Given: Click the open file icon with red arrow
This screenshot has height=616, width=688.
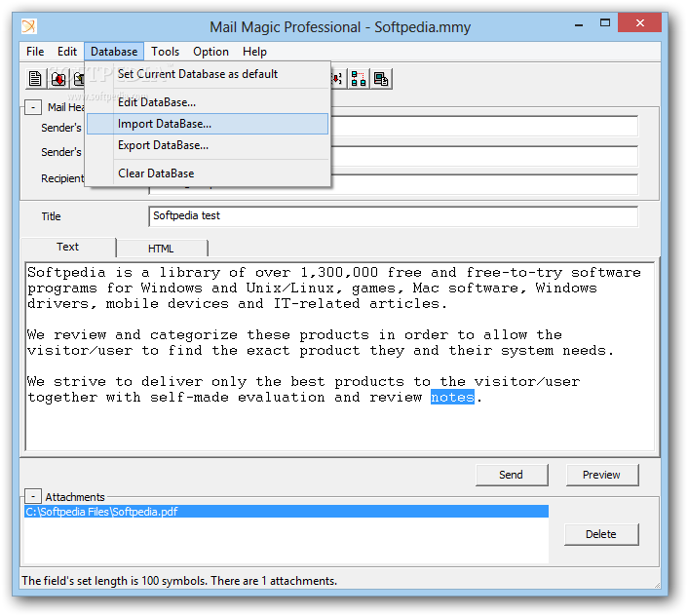Looking at the screenshot, I should pyautogui.click(x=57, y=79).
